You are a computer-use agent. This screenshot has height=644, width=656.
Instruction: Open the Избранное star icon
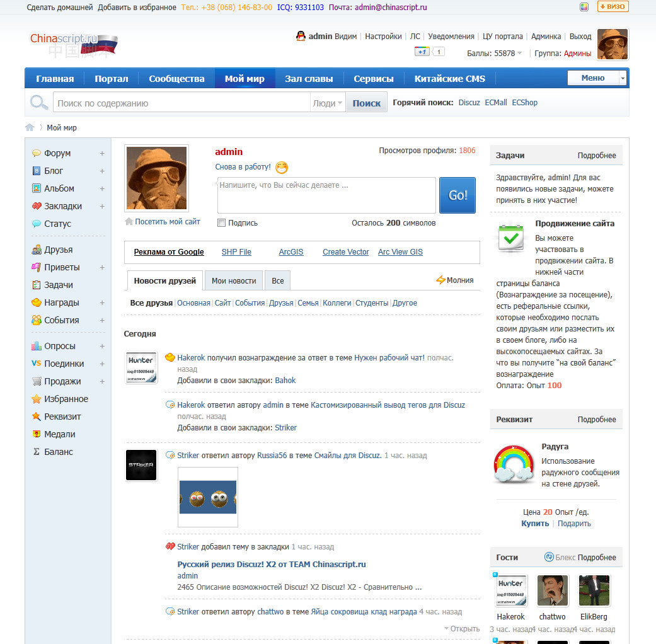click(37, 399)
